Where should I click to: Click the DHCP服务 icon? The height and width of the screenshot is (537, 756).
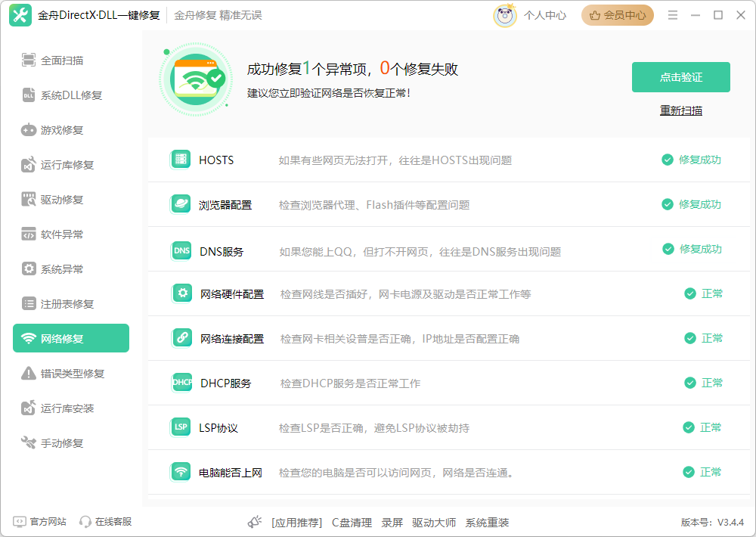(x=182, y=382)
